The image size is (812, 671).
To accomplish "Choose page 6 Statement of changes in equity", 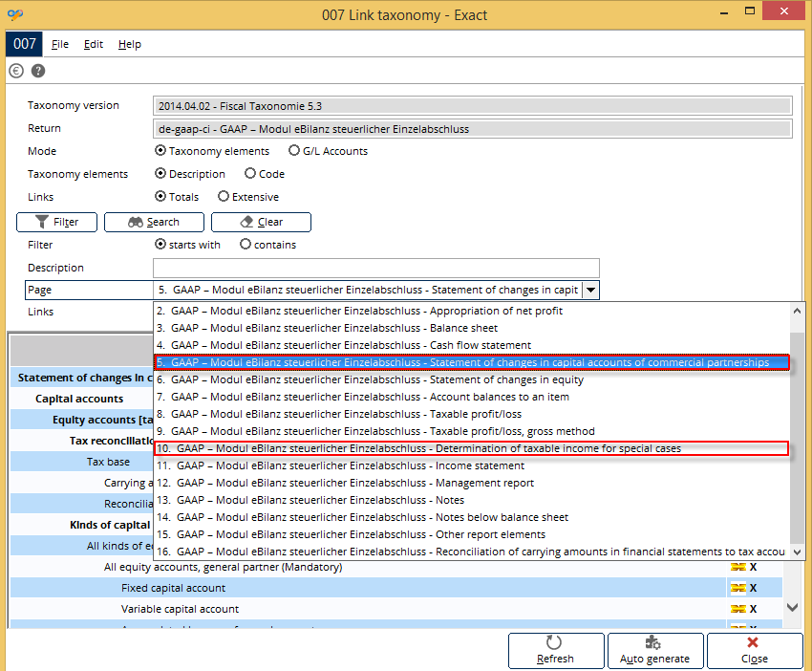I will (472, 379).
